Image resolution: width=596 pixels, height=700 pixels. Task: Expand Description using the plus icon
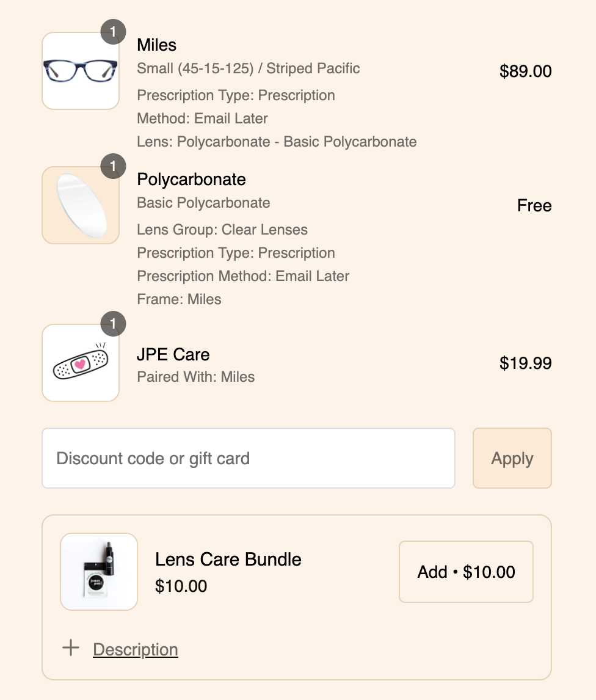pyautogui.click(x=71, y=648)
